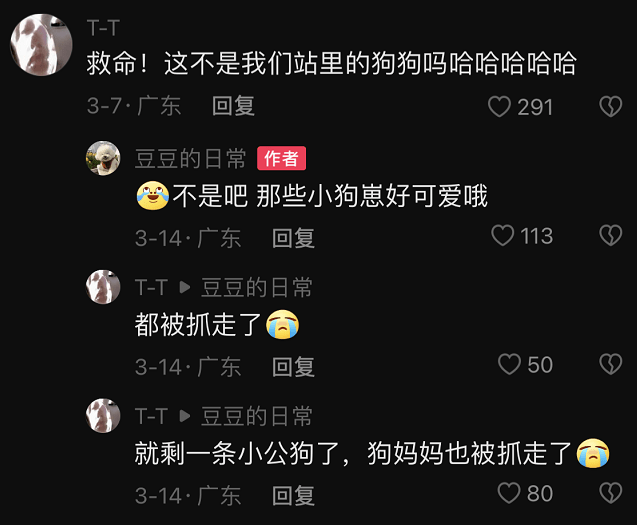The image size is (637, 525).
Task: Open T-T avatar on 都被抓走了 reply
Action: 103,287
